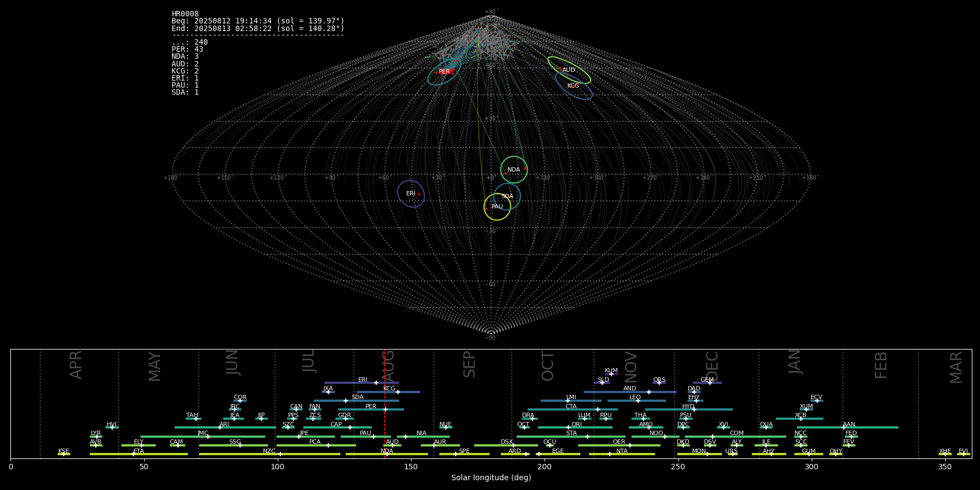The height and width of the screenshot is (490, 980).
Task: Click the STA shower bar in timeline
Action: (571, 436)
